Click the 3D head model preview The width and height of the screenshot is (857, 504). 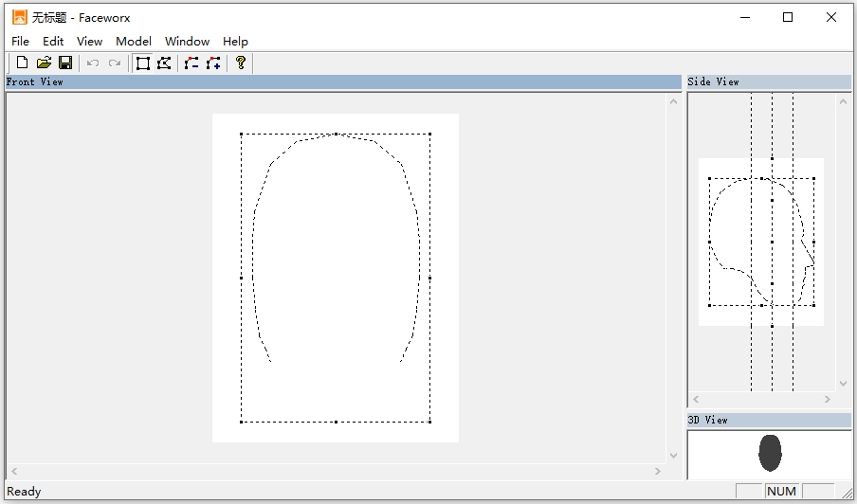[770, 453]
